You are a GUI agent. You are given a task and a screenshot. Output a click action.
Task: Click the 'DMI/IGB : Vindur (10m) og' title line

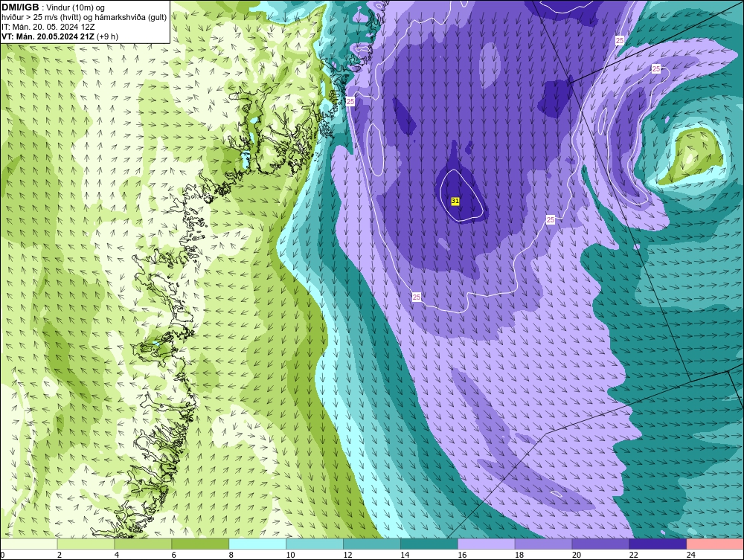[x=54, y=7]
